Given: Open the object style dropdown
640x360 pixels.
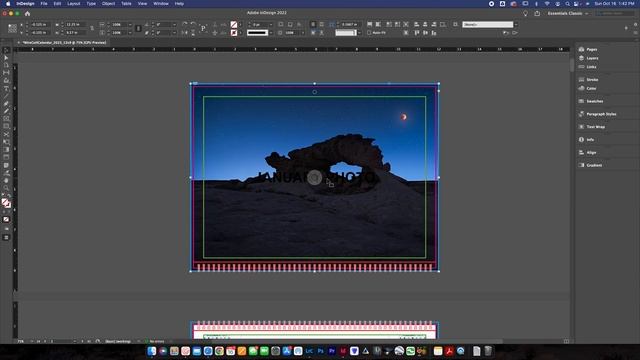Looking at the screenshot, I should tap(516, 24).
